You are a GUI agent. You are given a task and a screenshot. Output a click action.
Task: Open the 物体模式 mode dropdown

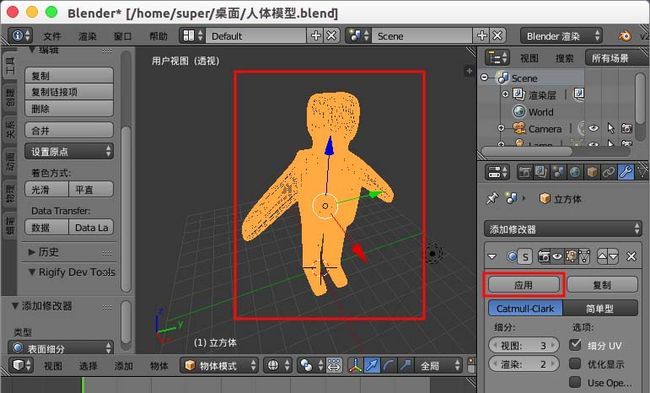(x=220, y=365)
